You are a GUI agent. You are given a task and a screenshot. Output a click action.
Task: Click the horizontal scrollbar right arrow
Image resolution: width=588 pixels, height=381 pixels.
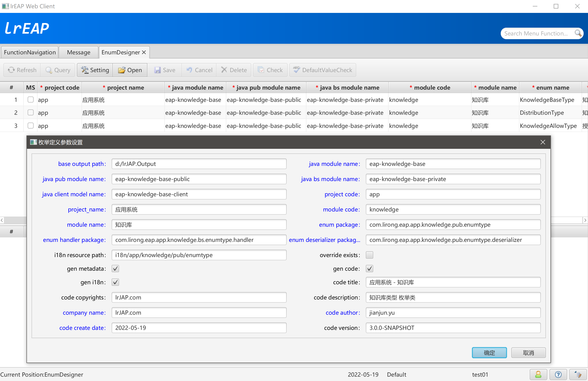pos(585,220)
